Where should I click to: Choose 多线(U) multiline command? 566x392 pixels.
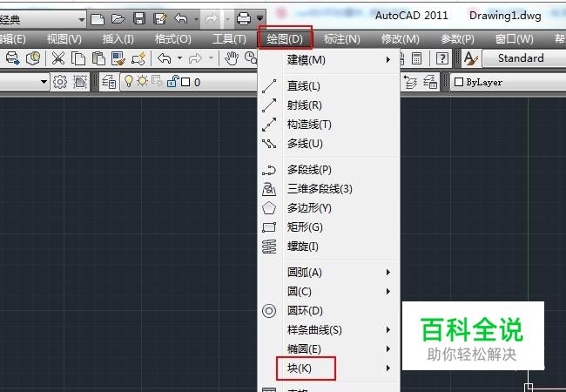[328, 144]
